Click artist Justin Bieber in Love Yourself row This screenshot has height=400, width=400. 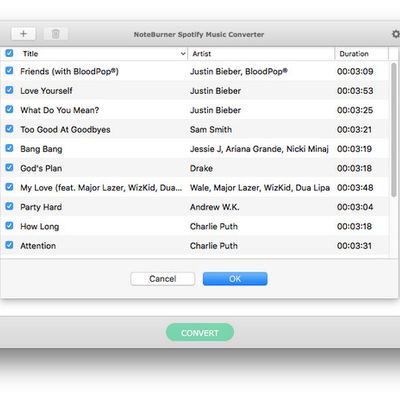coord(215,91)
